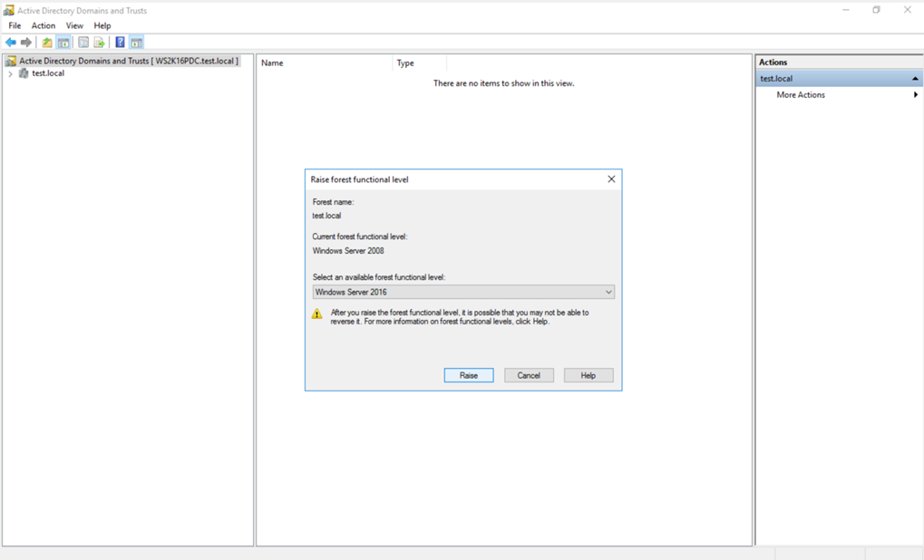Toggle Show/Hide Console Tree toolbar icon
924x560 pixels.
coord(63,43)
